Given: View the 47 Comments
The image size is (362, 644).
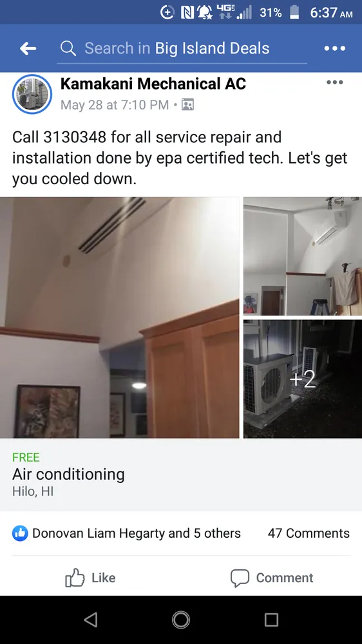Looking at the screenshot, I should [x=309, y=533].
